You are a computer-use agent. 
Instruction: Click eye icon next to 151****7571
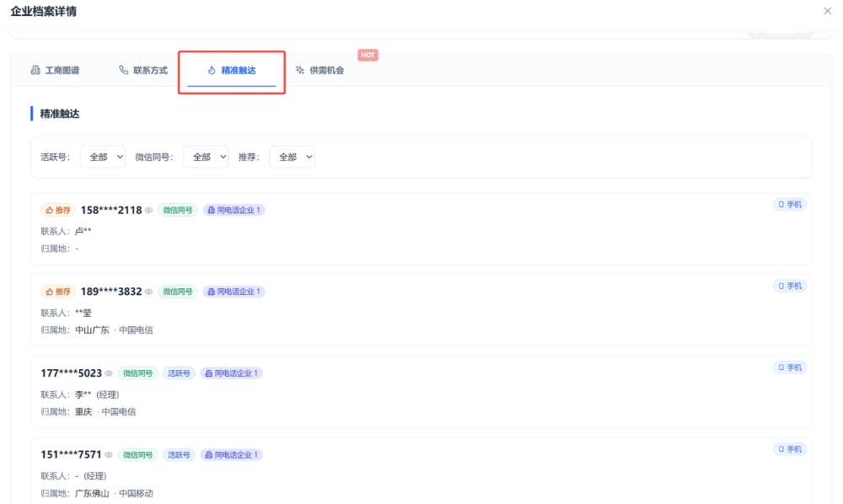point(109,455)
